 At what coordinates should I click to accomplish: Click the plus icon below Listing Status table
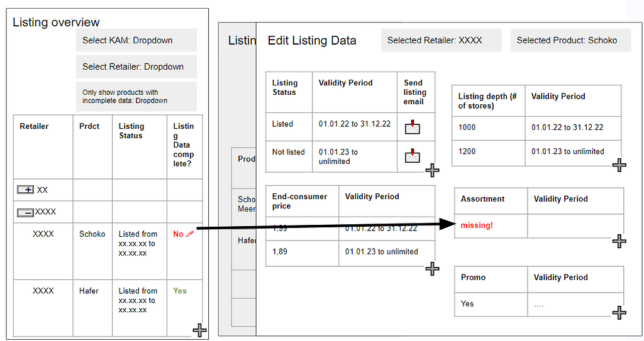coord(432,170)
